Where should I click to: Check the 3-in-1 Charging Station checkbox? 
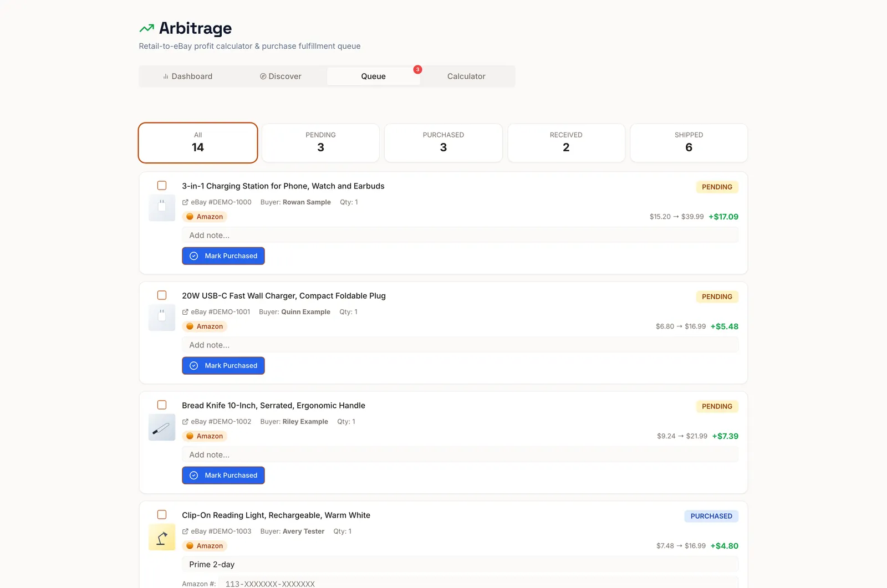[x=162, y=186]
